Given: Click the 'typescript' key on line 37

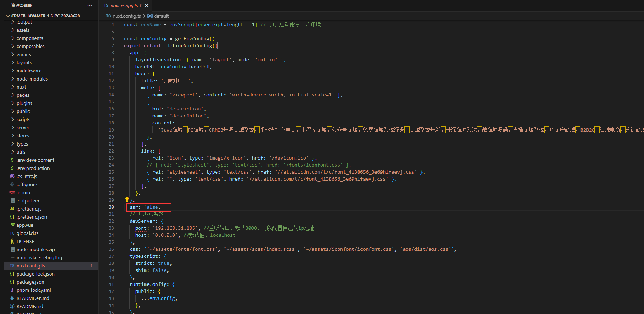Looking at the screenshot, I should (x=144, y=256).
